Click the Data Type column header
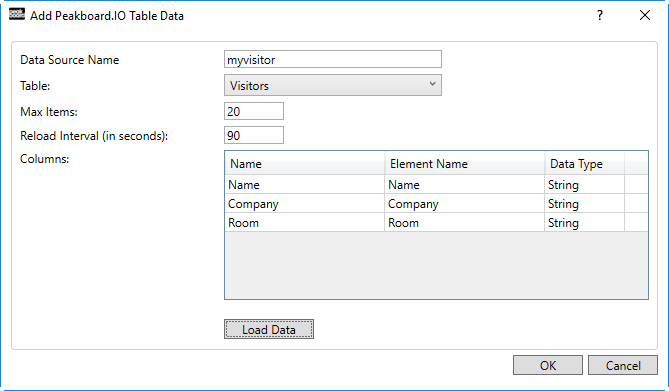The width and height of the screenshot is (669, 391). click(x=585, y=164)
